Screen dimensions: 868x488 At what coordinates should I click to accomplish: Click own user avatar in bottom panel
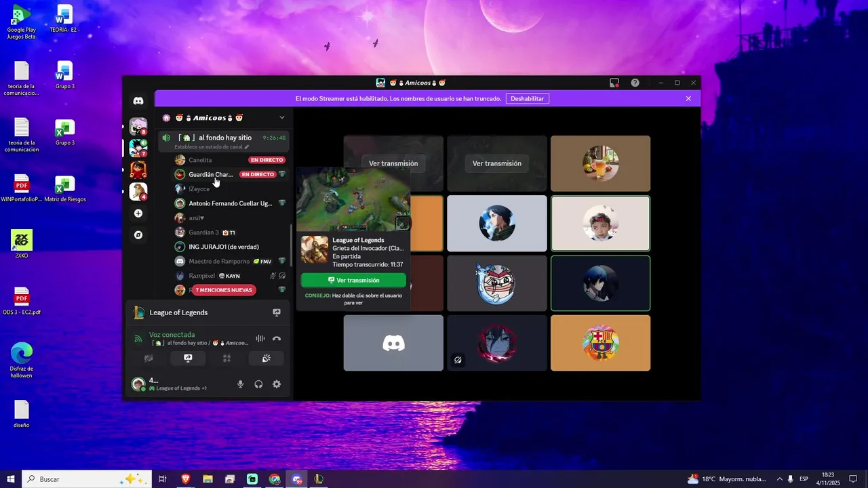click(x=138, y=384)
